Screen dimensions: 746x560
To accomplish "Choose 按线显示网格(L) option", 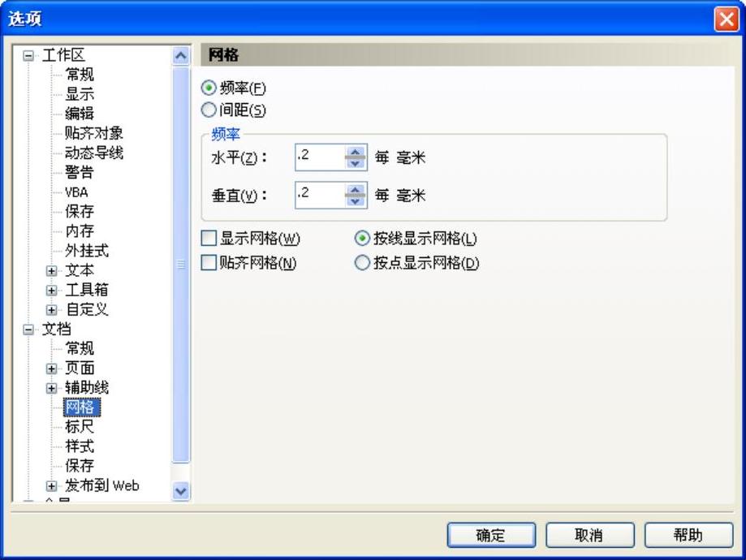I will (x=362, y=238).
